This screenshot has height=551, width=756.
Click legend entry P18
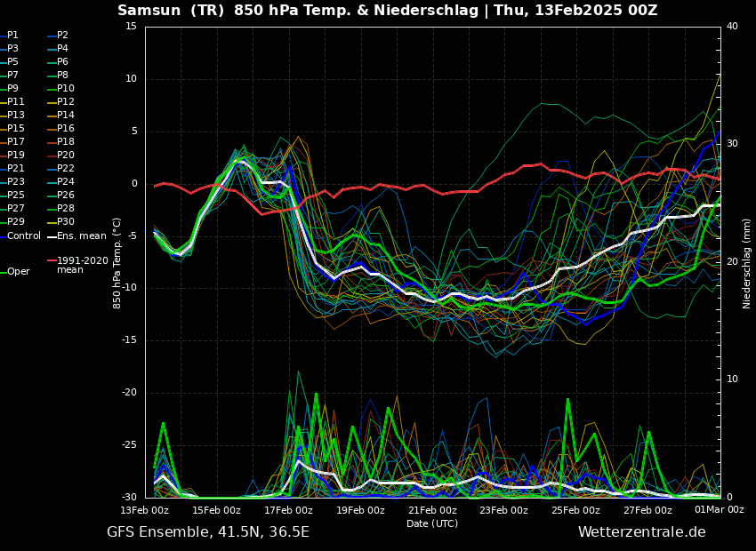pyautogui.click(x=61, y=141)
